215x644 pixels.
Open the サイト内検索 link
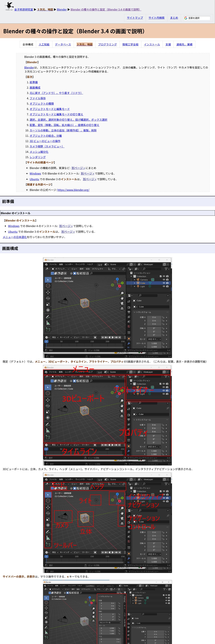coord(156,18)
